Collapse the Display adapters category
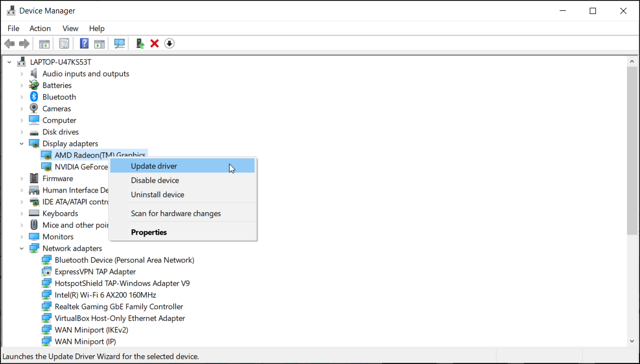This screenshot has height=364, width=640. point(21,143)
